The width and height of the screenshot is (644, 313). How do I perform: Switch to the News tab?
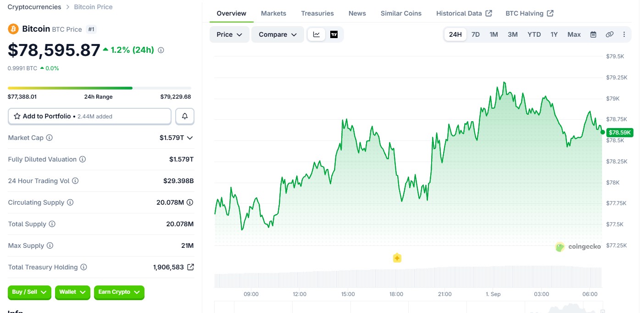[357, 13]
